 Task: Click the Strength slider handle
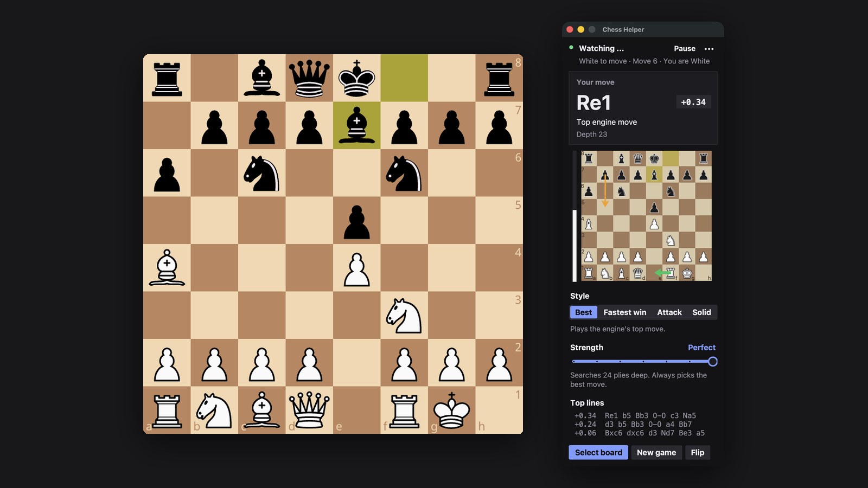(713, 362)
